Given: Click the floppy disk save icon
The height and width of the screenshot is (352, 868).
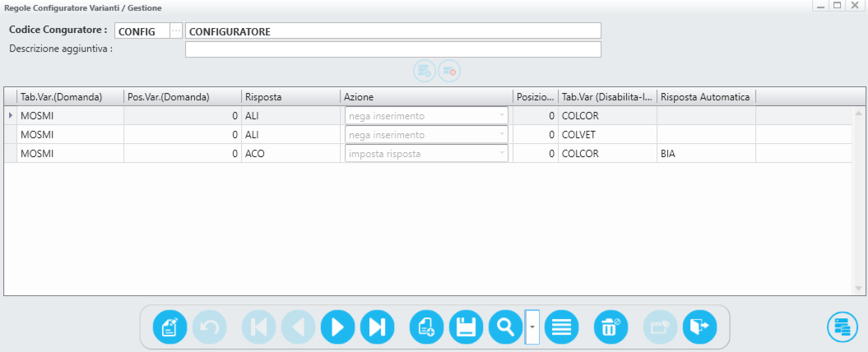Looking at the screenshot, I should pyautogui.click(x=466, y=327).
